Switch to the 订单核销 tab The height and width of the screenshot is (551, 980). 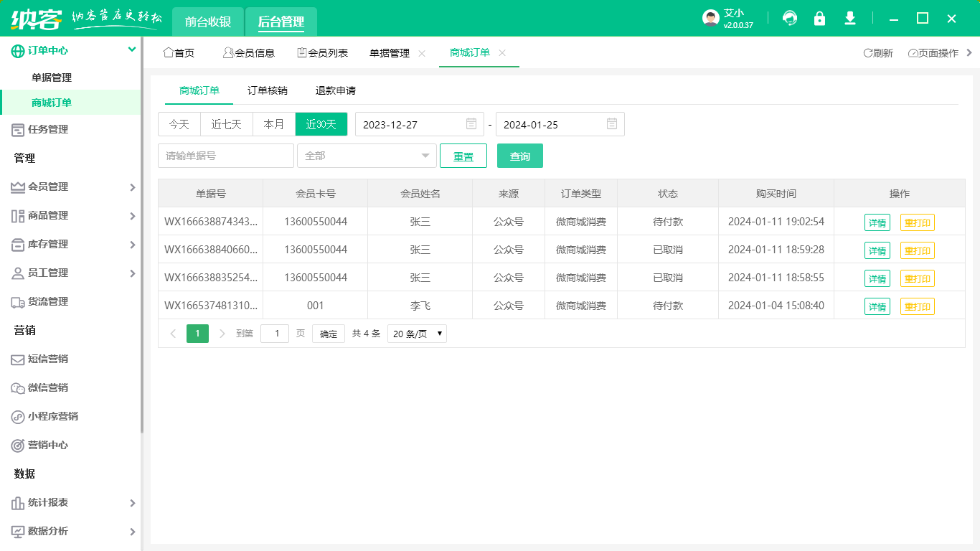pyautogui.click(x=269, y=90)
